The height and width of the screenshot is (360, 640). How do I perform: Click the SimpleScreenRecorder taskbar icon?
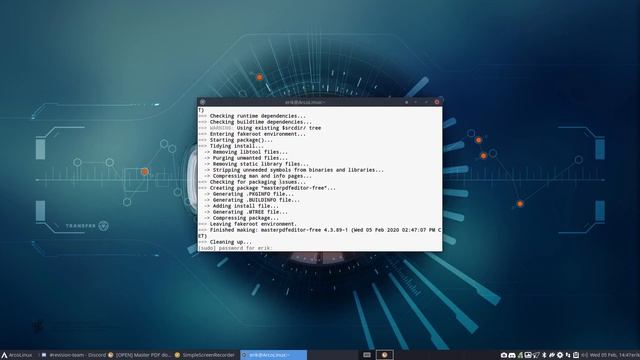(177, 355)
